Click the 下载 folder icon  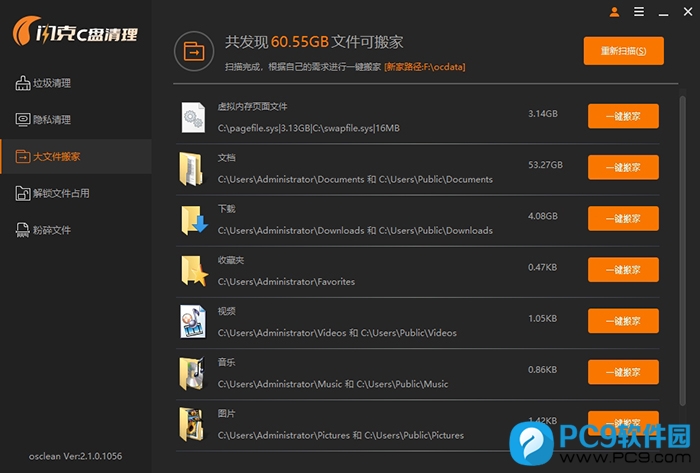pyautogui.click(x=194, y=220)
